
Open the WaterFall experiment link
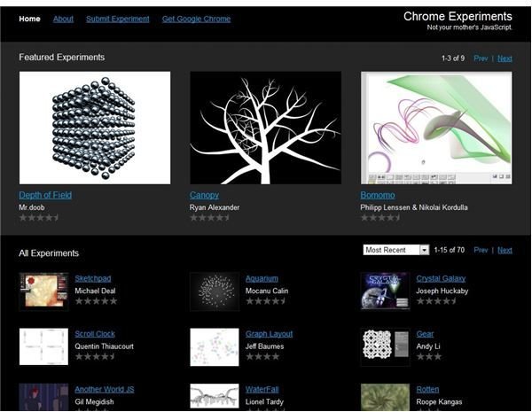point(262,389)
